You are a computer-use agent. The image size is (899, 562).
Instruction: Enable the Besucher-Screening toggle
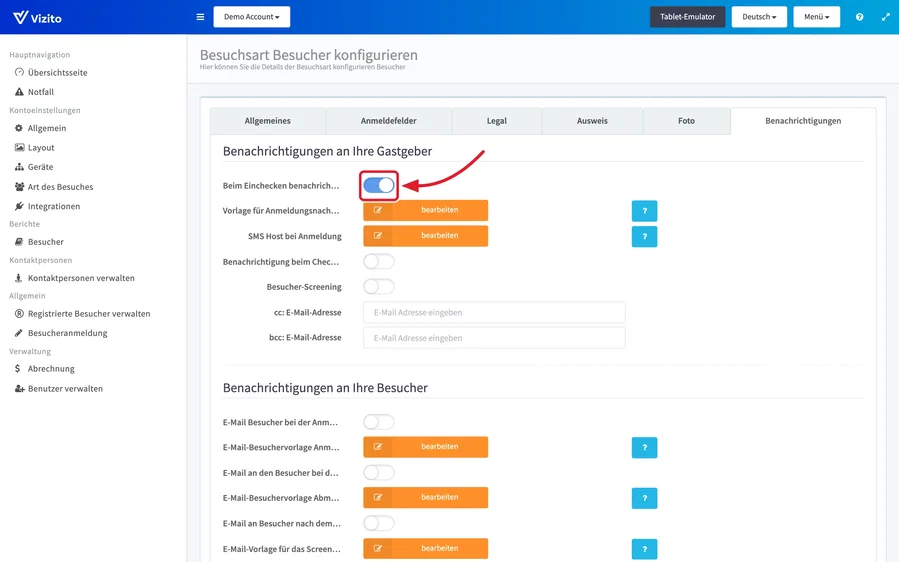point(379,286)
